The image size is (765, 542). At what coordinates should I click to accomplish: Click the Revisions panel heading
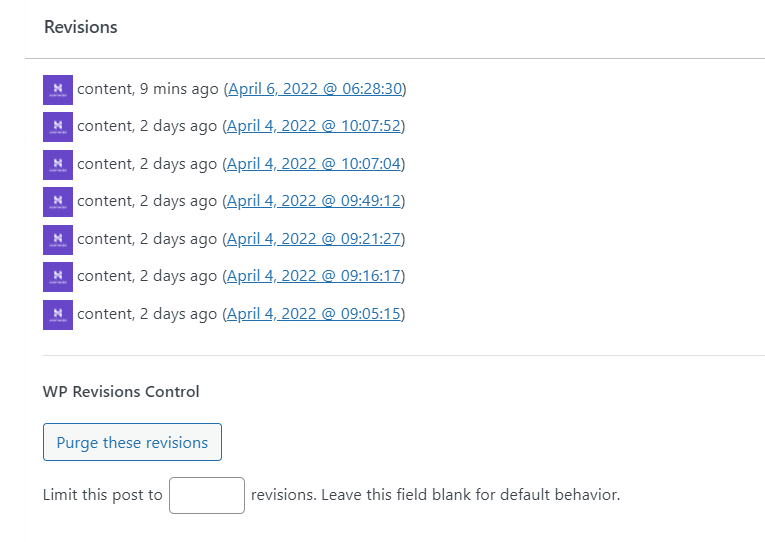click(81, 27)
